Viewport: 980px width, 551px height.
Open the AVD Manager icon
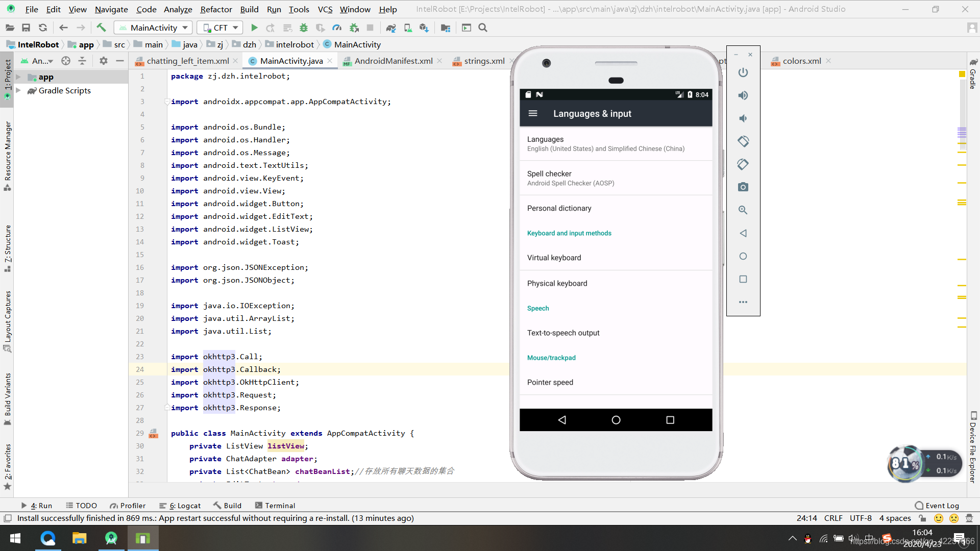coord(408,28)
